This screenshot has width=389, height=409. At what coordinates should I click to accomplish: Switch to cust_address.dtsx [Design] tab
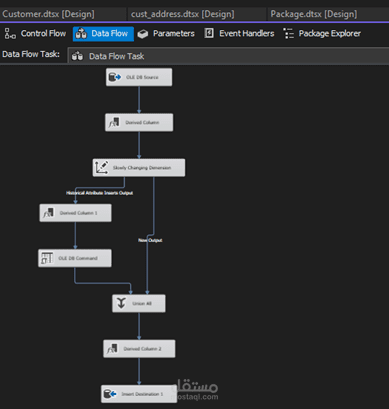[x=183, y=14]
